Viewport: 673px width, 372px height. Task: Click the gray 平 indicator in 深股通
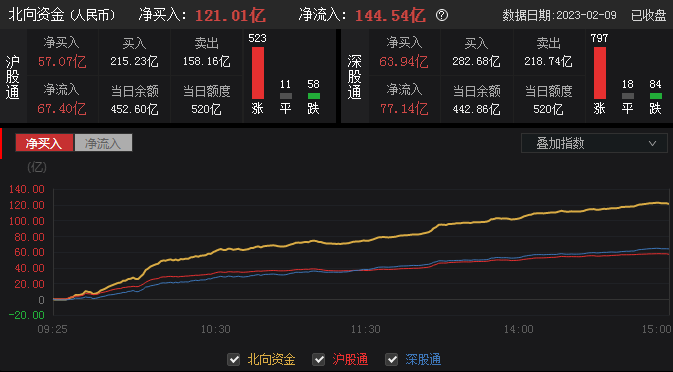click(628, 96)
